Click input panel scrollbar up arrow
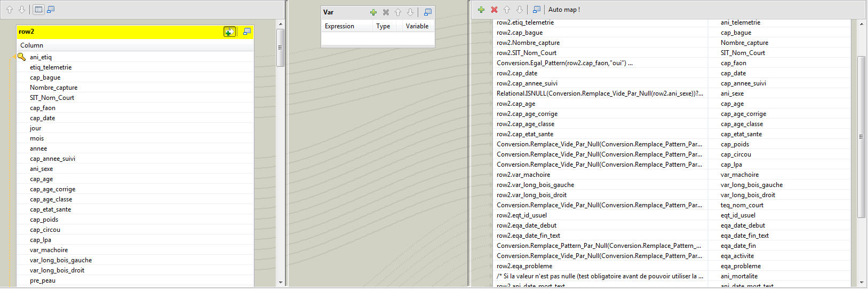Screen dimensions: 868x289 pyautogui.click(x=281, y=24)
